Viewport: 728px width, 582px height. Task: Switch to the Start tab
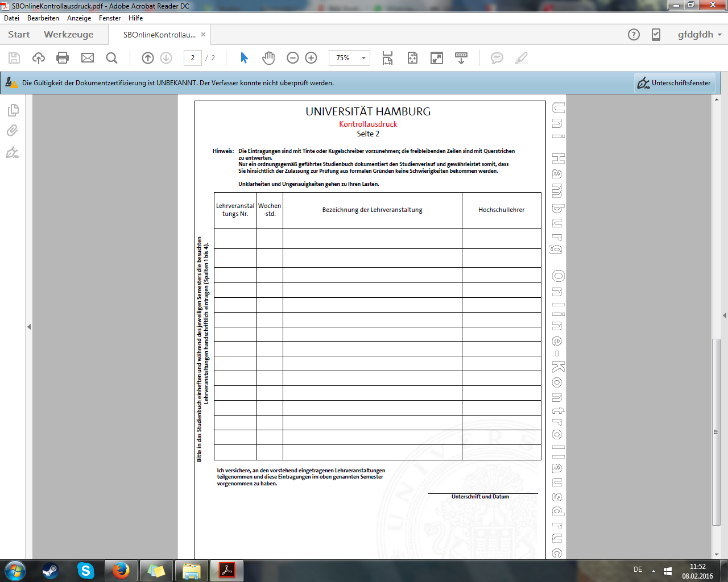coord(19,35)
